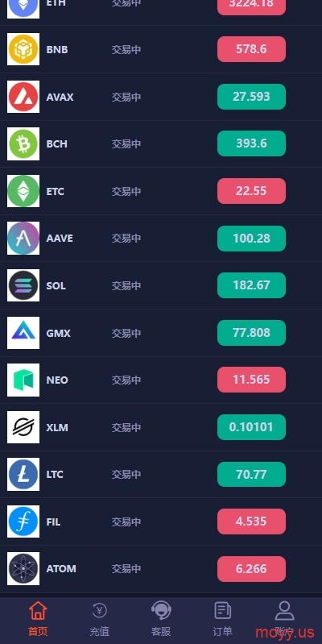The width and height of the screenshot is (322, 644).
Task: Select the Litecoin LTC logo
Action: click(x=23, y=475)
